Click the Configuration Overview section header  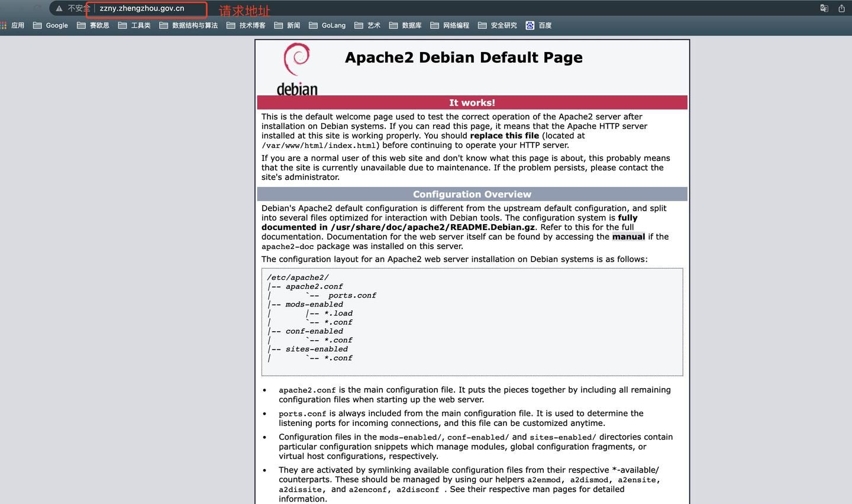(472, 194)
